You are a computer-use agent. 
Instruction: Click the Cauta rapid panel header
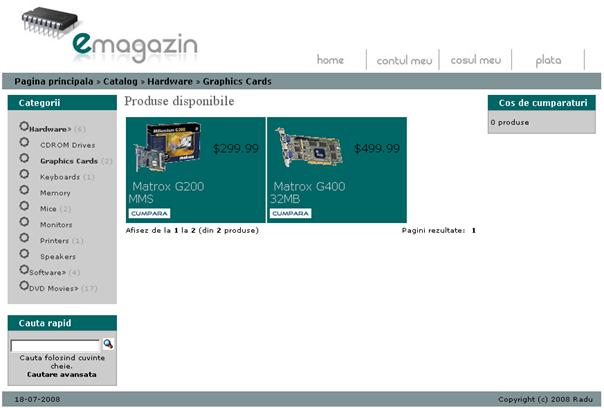(62, 323)
